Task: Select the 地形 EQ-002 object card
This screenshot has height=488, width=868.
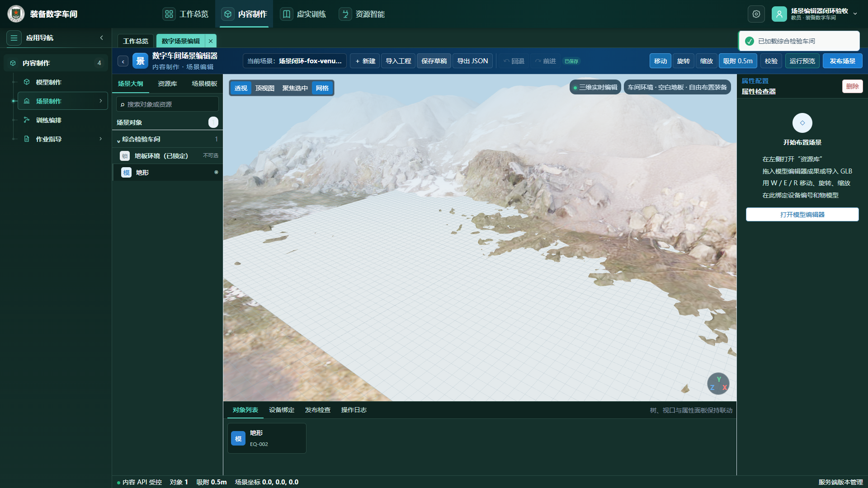Action: [x=267, y=438]
